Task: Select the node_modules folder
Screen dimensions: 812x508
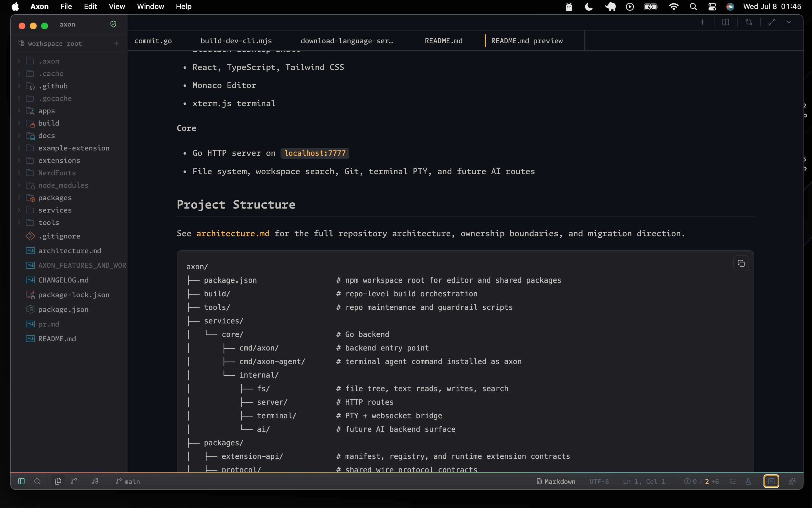Action: (69, 185)
